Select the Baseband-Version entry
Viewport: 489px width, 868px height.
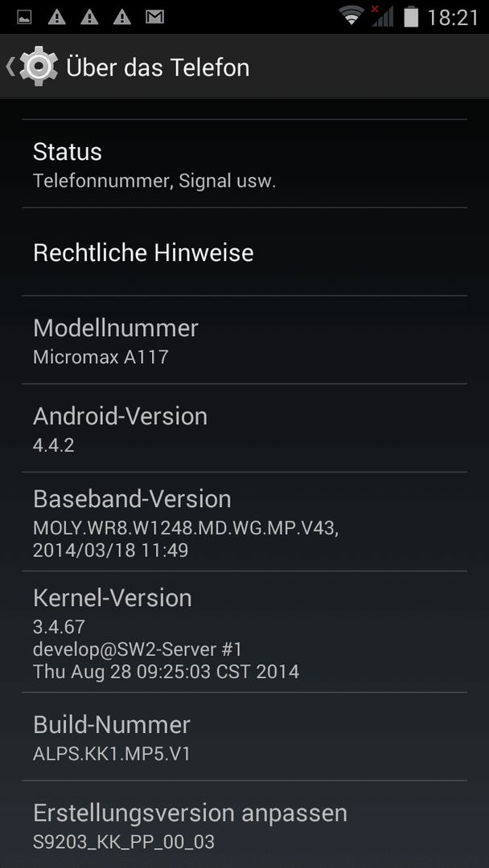tap(244, 522)
